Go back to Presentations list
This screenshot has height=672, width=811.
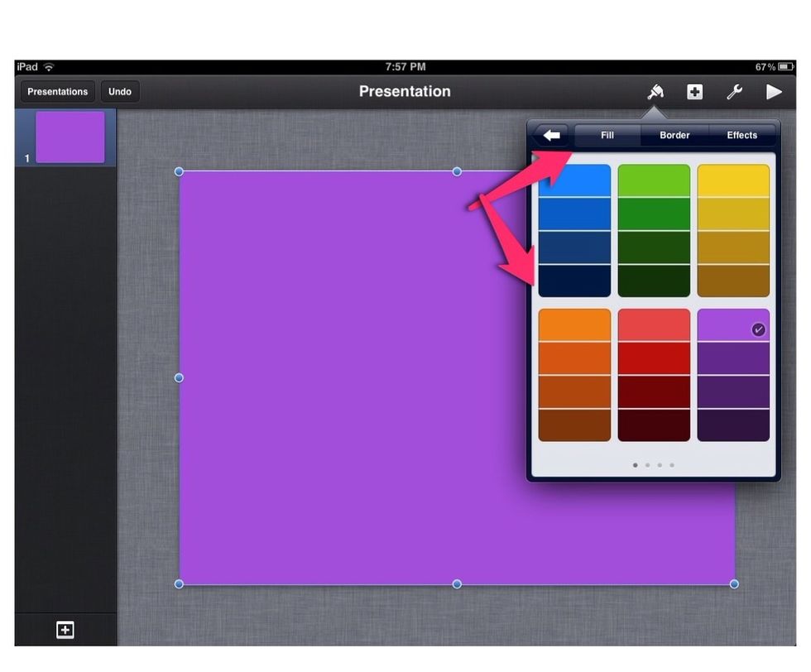tap(57, 92)
